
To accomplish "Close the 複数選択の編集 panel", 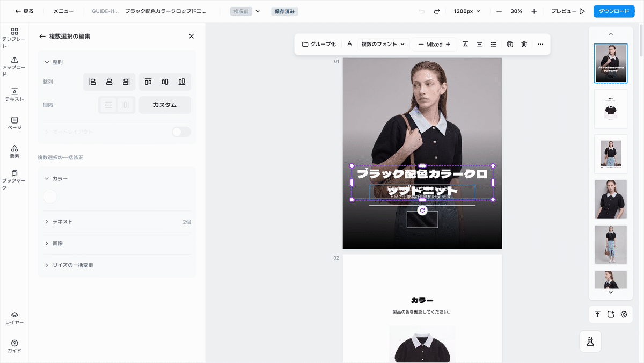I will pyautogui.click(x=191, y=37).
